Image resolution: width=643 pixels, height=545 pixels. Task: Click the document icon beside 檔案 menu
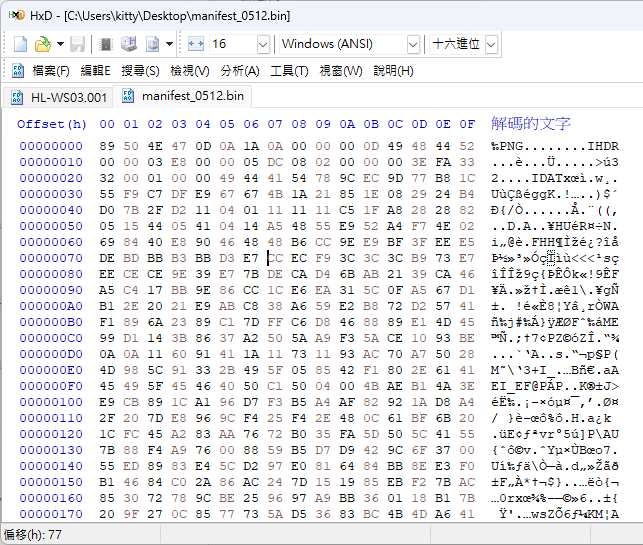(x=18, y=71)
